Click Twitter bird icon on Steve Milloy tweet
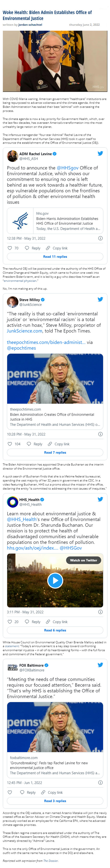Screen dimensions: 110x868 click(x=100, y=299)
